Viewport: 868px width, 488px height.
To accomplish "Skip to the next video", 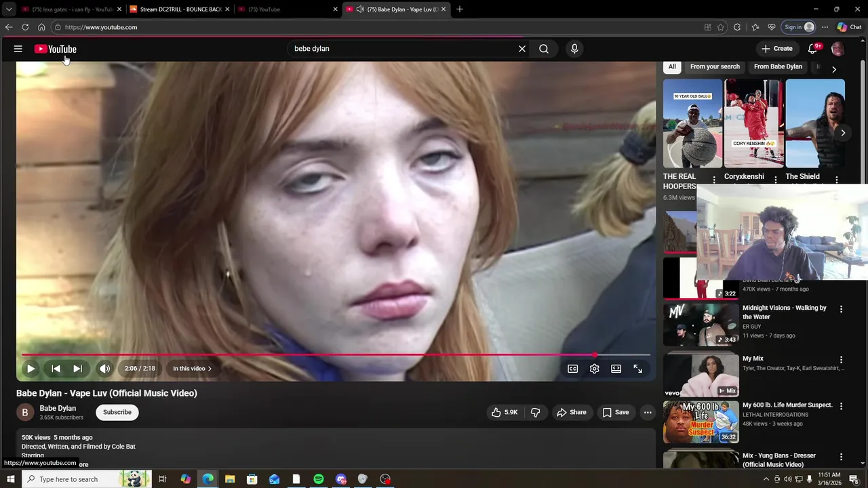I will [x=77, y=369].
